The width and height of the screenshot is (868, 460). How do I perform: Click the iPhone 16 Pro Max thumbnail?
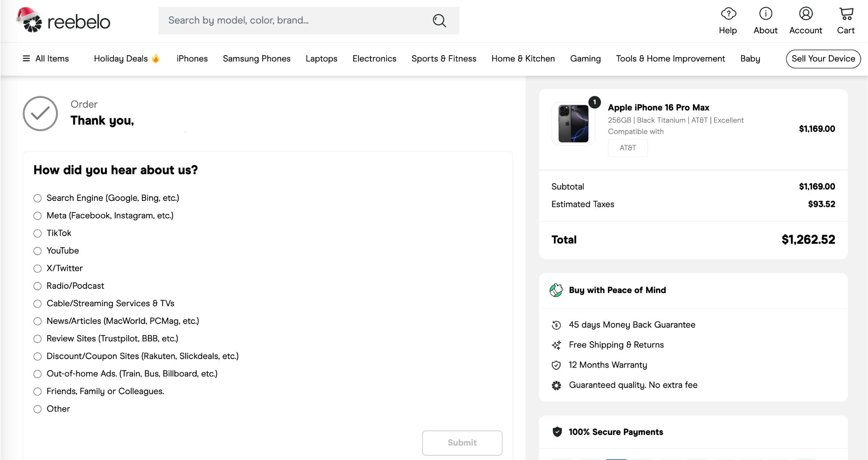click(573, 123)
